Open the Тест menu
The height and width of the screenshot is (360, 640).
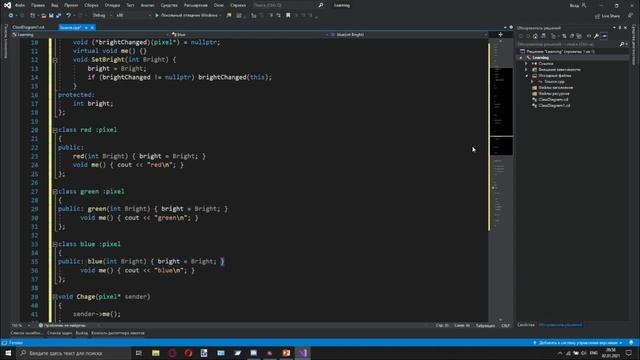pos(130,5)
